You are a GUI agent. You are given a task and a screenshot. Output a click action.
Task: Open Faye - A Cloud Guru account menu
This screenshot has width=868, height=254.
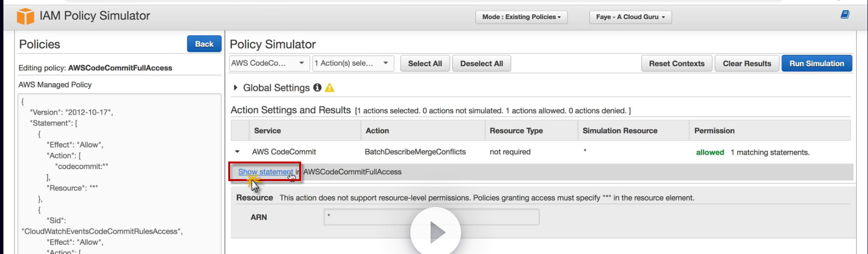click(x=630, y=17)
